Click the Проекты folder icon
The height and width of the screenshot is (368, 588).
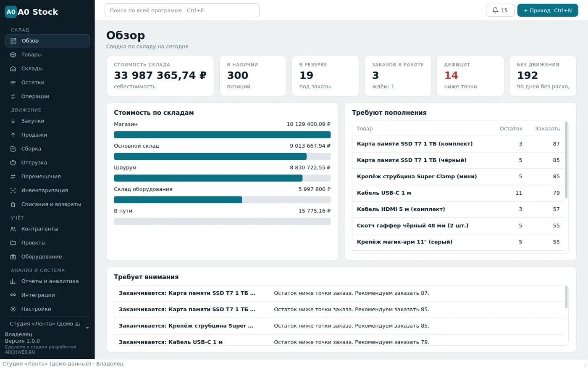(x=13, y=243)
